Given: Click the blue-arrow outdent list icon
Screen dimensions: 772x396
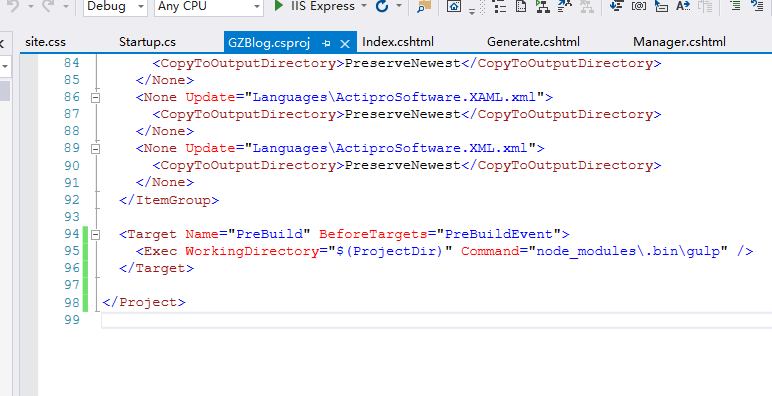Looking at the screenshot, I should [757, 6].
